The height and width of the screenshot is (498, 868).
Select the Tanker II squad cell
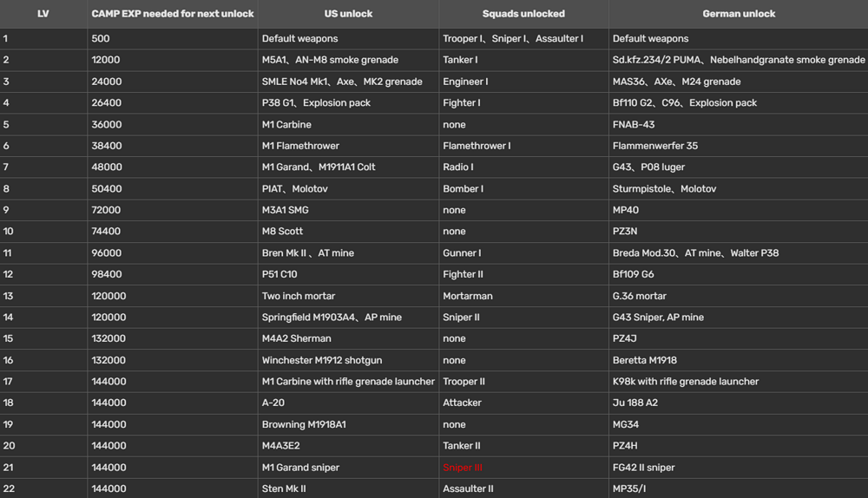tap(523, 446)
